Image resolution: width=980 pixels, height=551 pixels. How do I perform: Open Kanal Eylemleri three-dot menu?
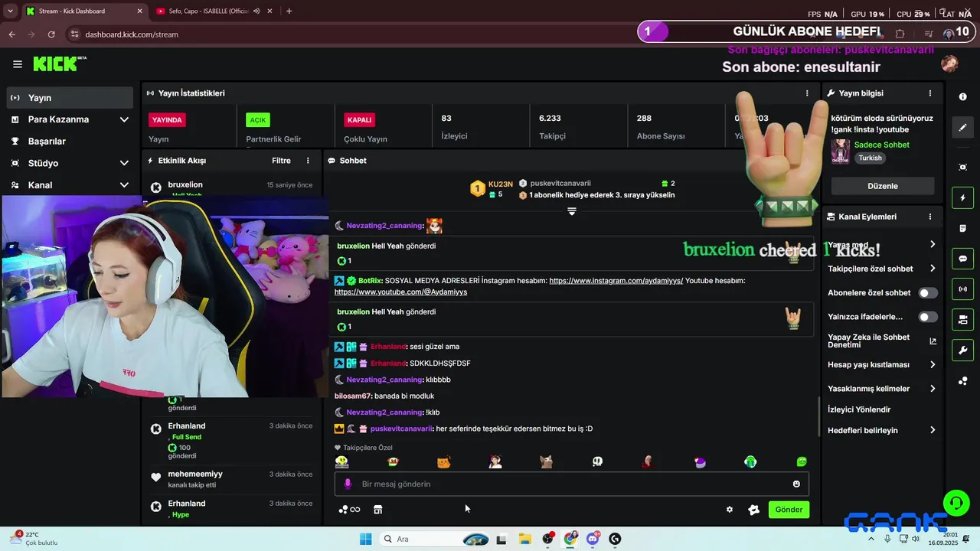(930, 217)
